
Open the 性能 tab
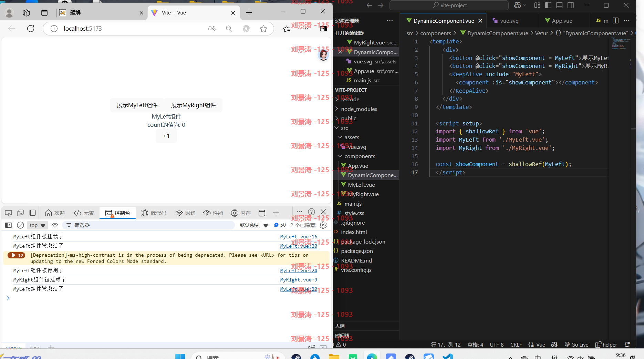coord(213,213)
